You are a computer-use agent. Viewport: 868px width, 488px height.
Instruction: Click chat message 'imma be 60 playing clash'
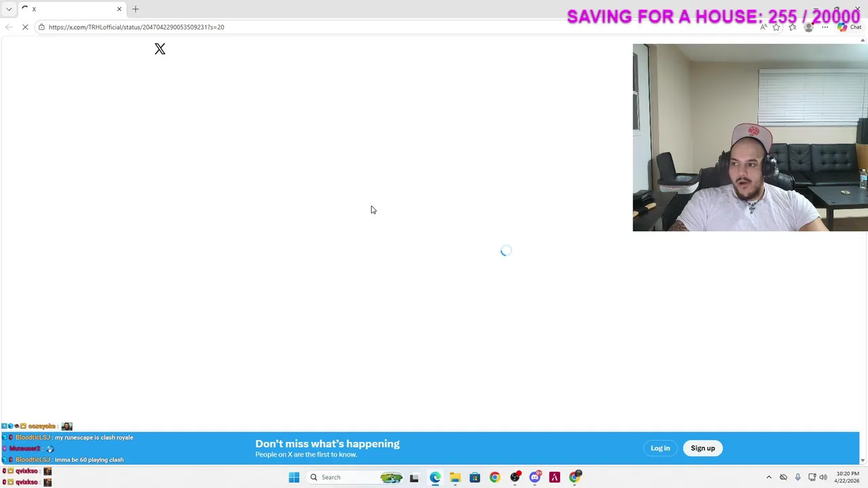click(x=89, y=460)
